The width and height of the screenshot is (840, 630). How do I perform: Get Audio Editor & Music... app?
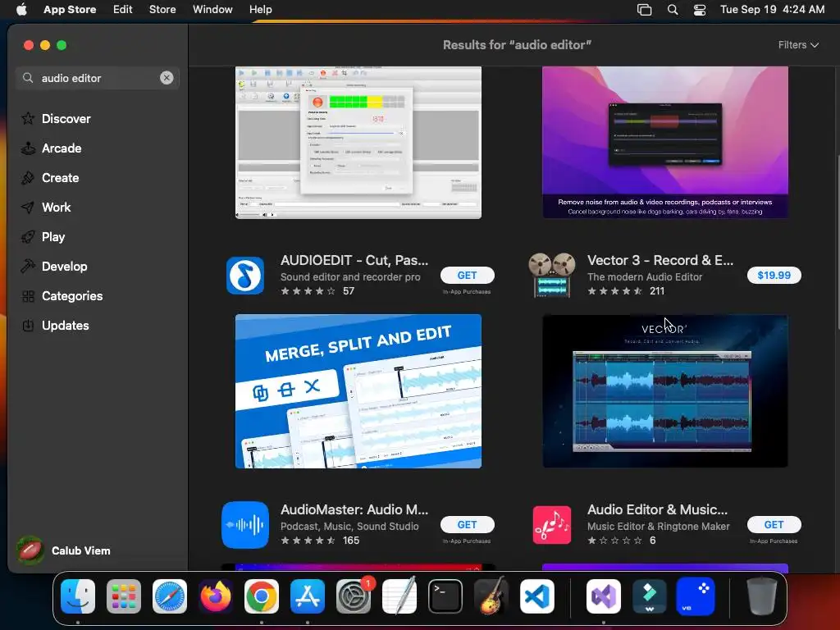774,525
